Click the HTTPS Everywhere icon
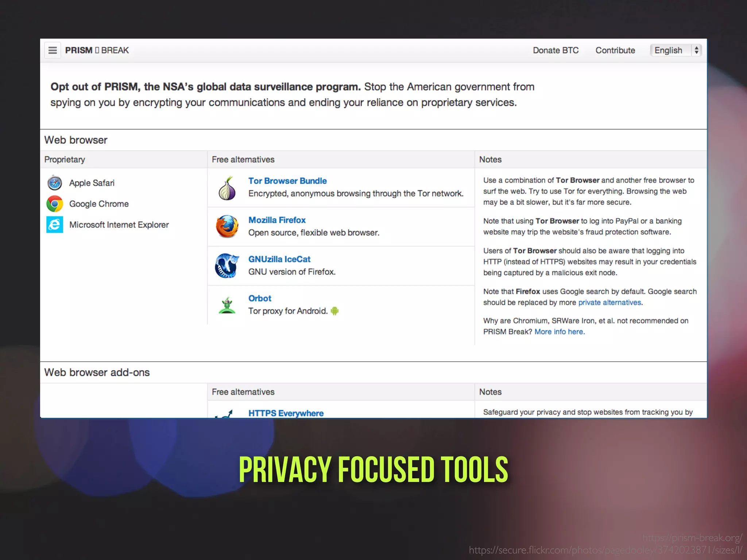Image resolution: width=747 pixels, height=560 pixels. (224, 414)
